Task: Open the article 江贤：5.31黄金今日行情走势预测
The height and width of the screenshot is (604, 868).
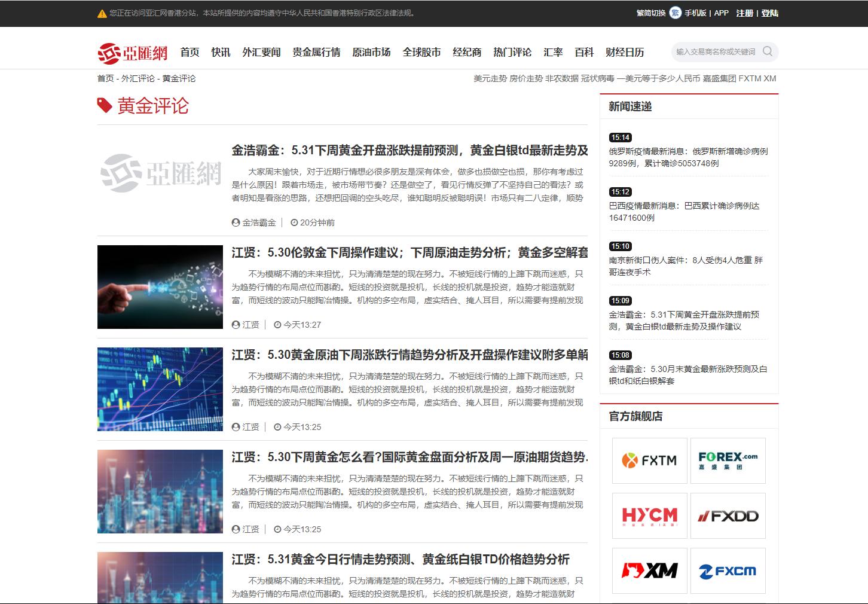Action: click(401, 560)
